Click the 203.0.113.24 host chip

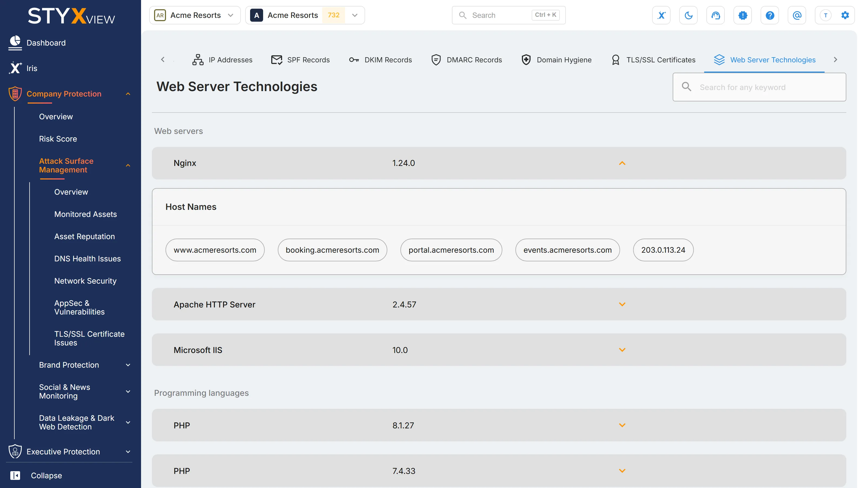663,250
